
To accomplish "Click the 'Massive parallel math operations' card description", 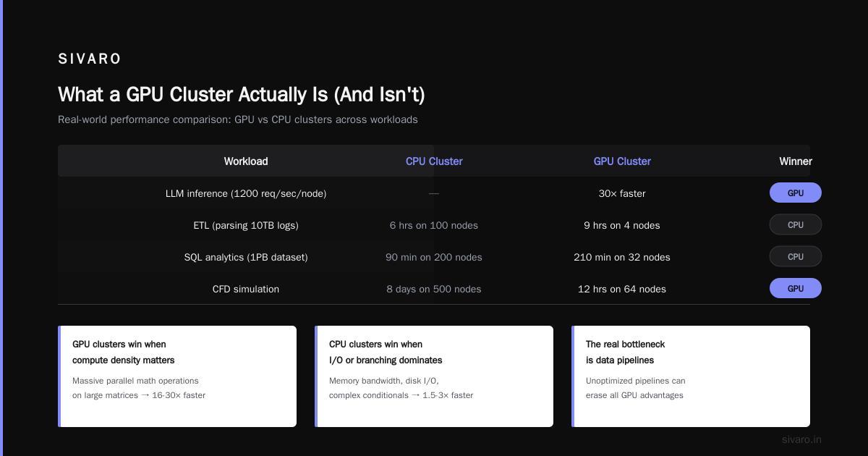I will [139, 388].
